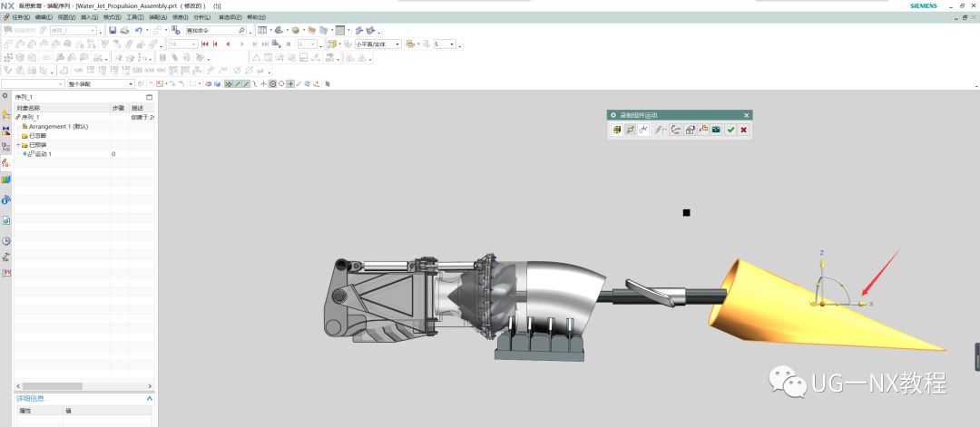Viewport: 980px width, 427px height.
Task: Select the 运动 1 step in the tree
Action: tap(44, 153)
